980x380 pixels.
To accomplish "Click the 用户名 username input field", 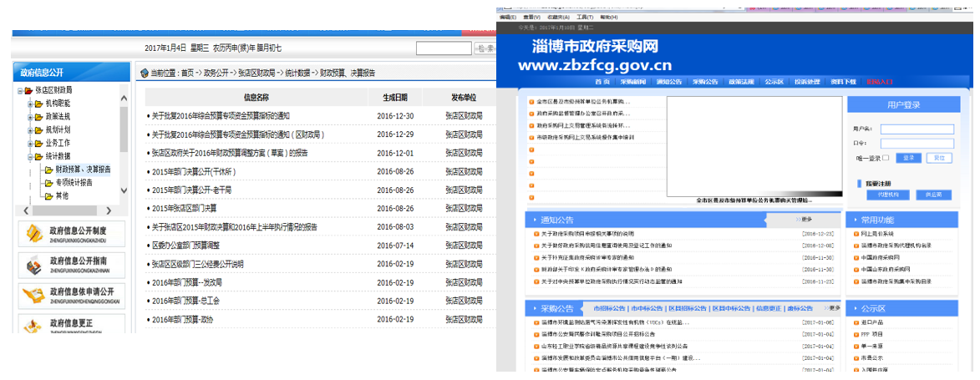I will point(917,129).
